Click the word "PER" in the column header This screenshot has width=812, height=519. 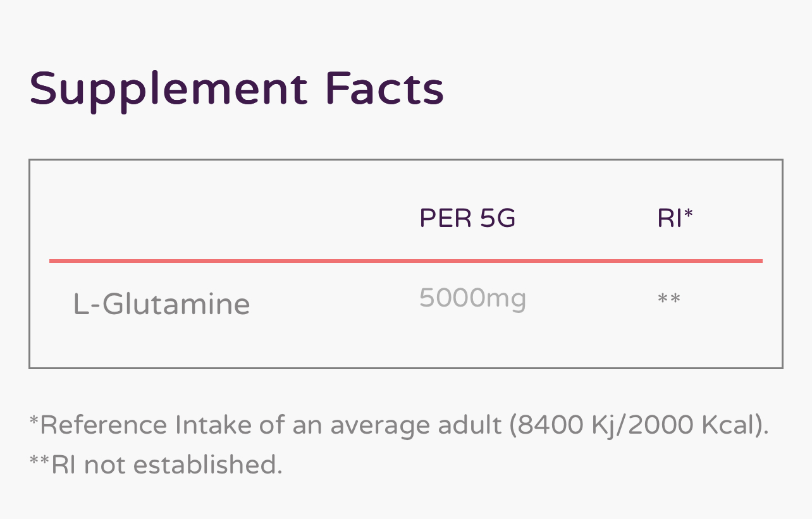tap(445, 219)
